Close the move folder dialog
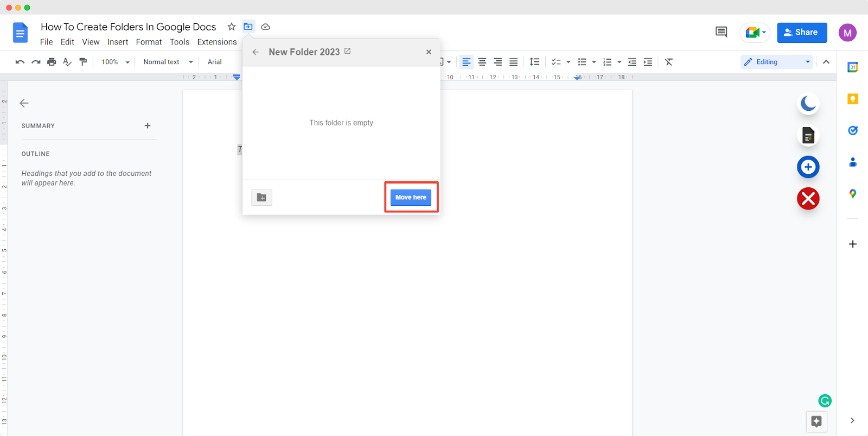This screenshot has height=436, width=868. (x=429, y=52)
